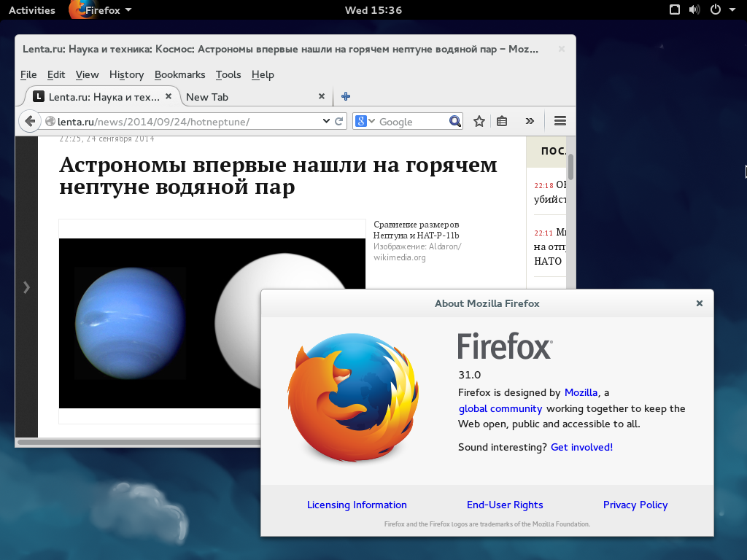747x560 pixels.
Task: Bookmark this page using the star icon
Action: [x=479, y=121]
